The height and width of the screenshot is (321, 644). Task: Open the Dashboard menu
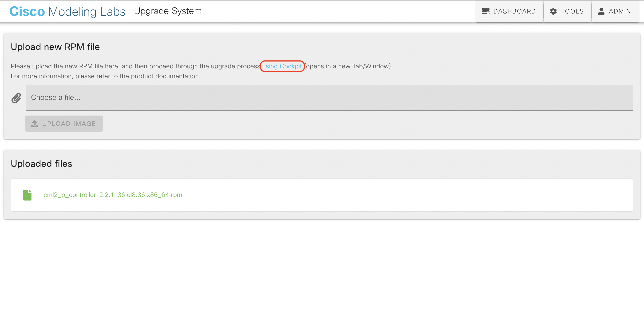click(x=514, y=11)
